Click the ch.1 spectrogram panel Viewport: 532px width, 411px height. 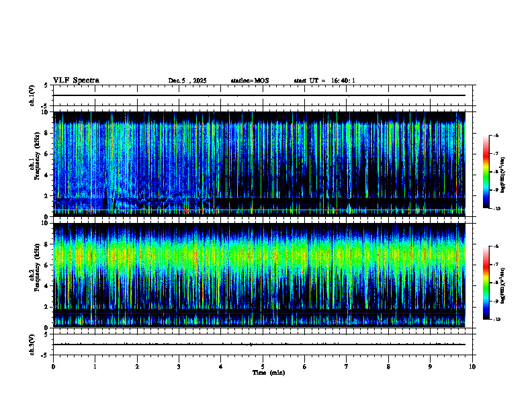coord(259,164)
